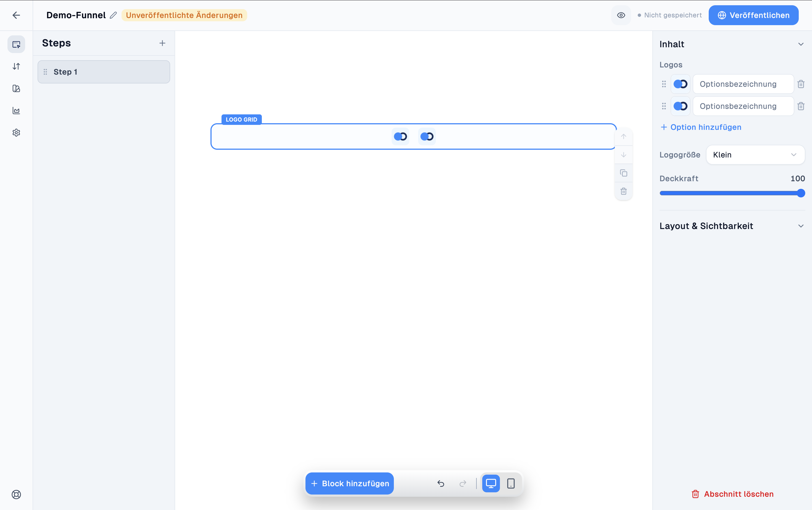Redo the last undone change

(463, 483)
